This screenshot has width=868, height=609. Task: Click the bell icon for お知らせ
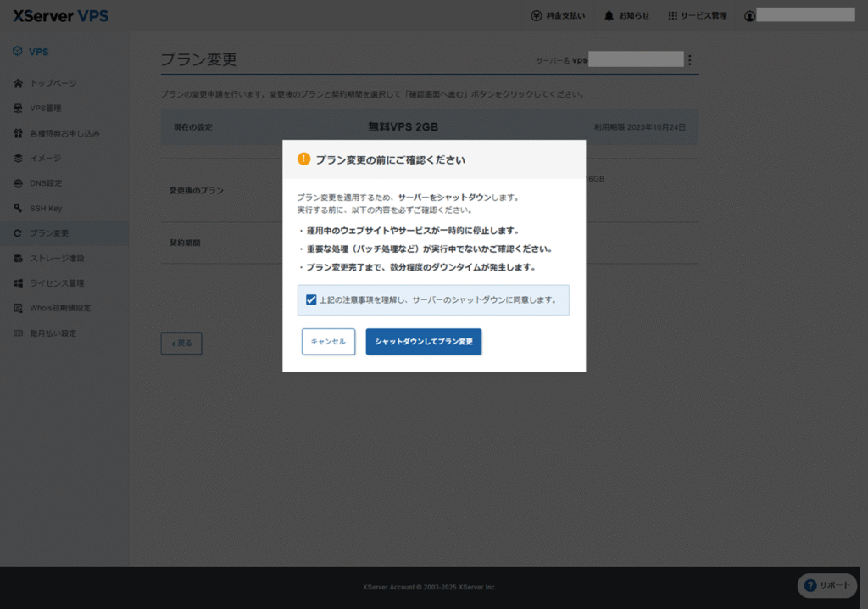coord(609,15)
